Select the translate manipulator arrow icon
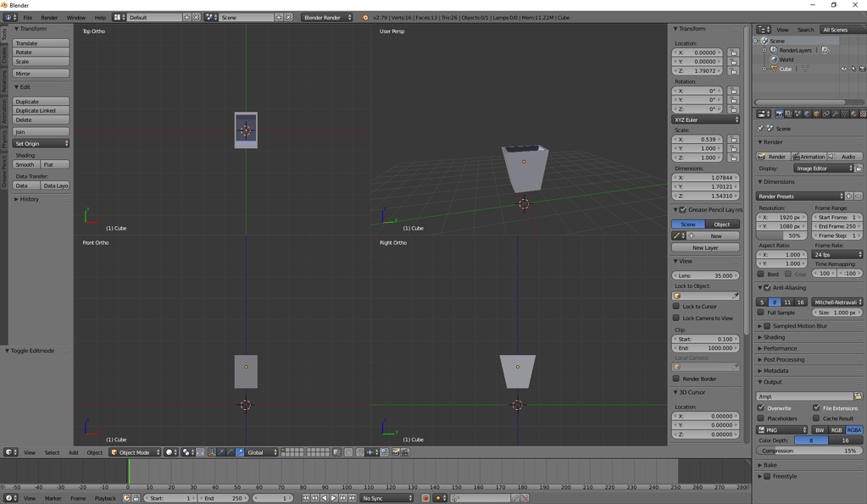Image resolution: width=867 pixels, height=504 pixels. [220, 451]
